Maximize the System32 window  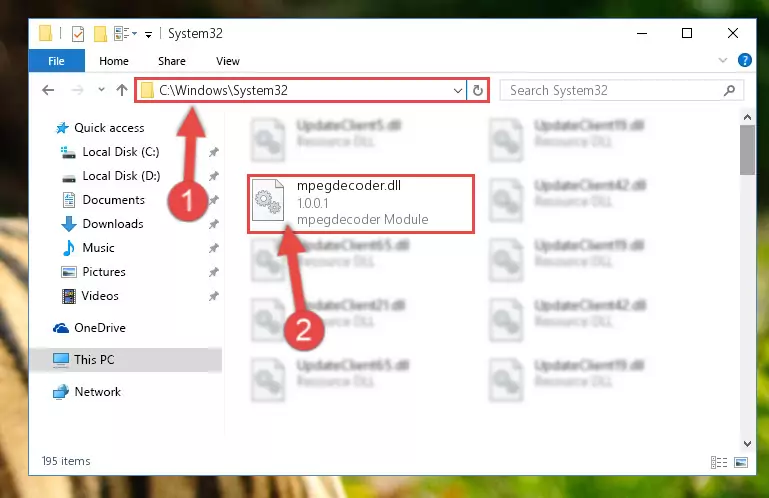(687, 33)
